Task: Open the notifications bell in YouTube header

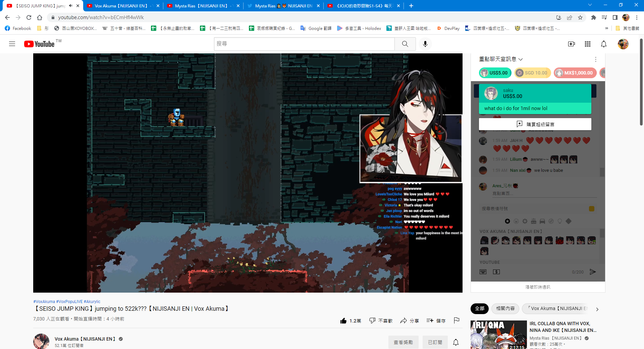Action: pos(604,44)
